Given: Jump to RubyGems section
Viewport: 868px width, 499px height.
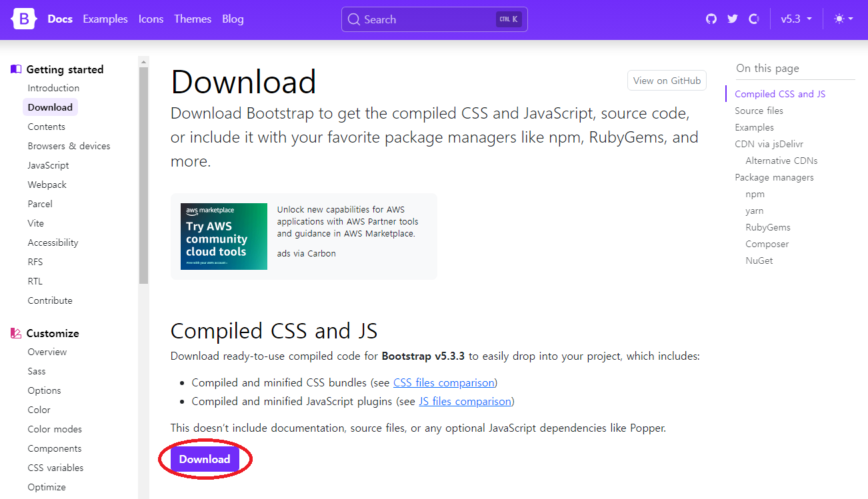Looking at the screenshot, I should tap(768, 227).
